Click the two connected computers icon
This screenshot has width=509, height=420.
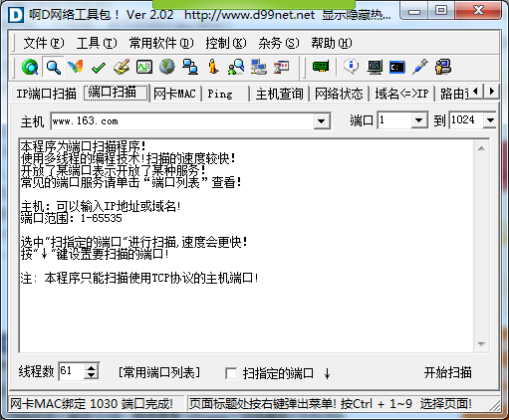click(x=190, y=67)
